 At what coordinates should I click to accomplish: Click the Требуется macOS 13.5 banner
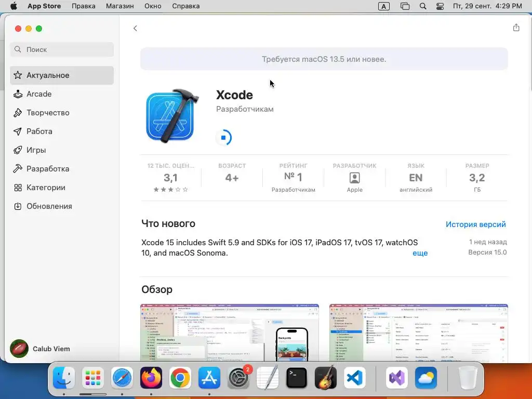(x=324, y=59)
